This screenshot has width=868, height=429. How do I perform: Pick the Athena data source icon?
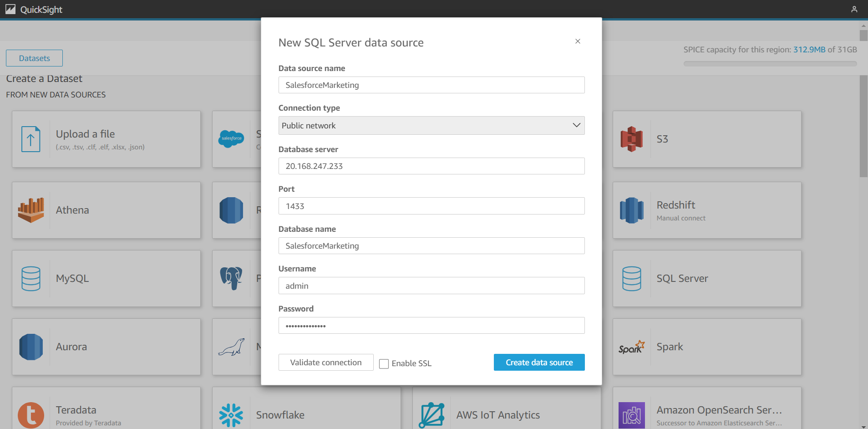coord(31,210)
